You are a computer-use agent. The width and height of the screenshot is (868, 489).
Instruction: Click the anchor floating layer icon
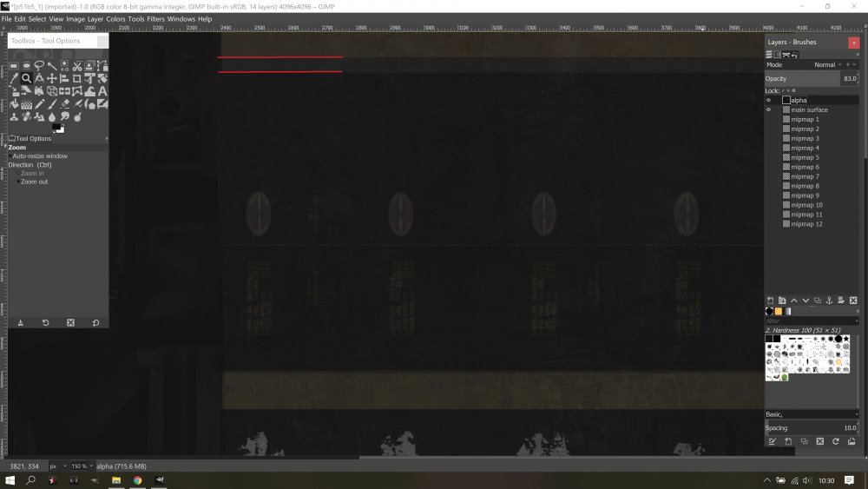(831, 301)
